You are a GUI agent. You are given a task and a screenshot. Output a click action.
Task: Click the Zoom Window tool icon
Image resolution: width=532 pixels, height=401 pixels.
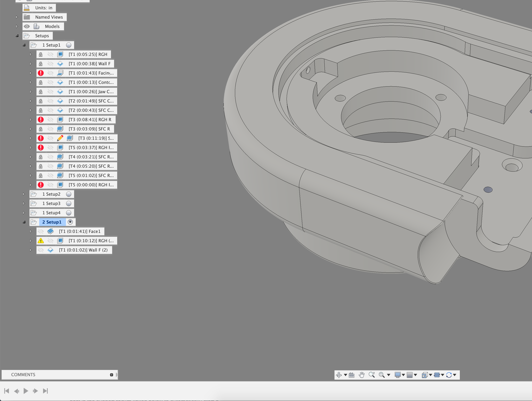pos(381,375)
